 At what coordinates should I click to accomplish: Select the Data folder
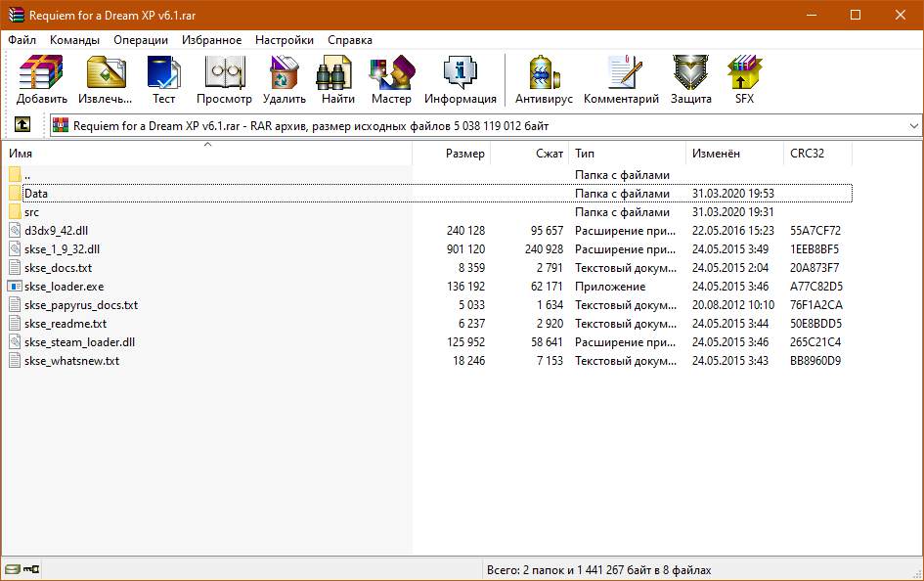pos(36,194)
